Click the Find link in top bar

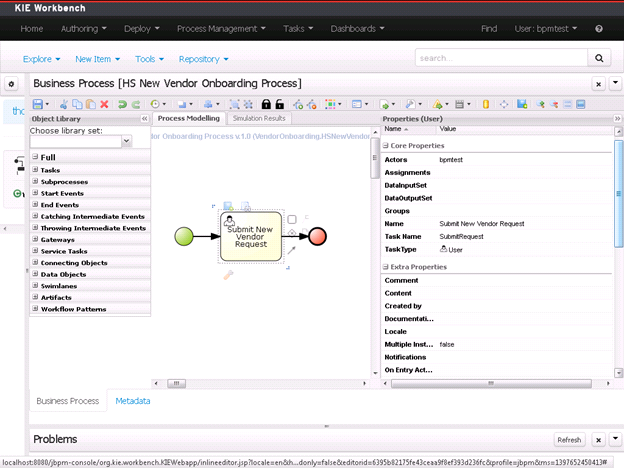point(489,29)
